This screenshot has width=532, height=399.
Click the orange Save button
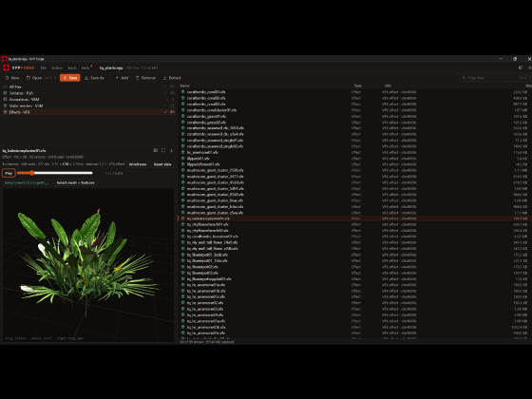pyautogui.click(x=70, y=78)
